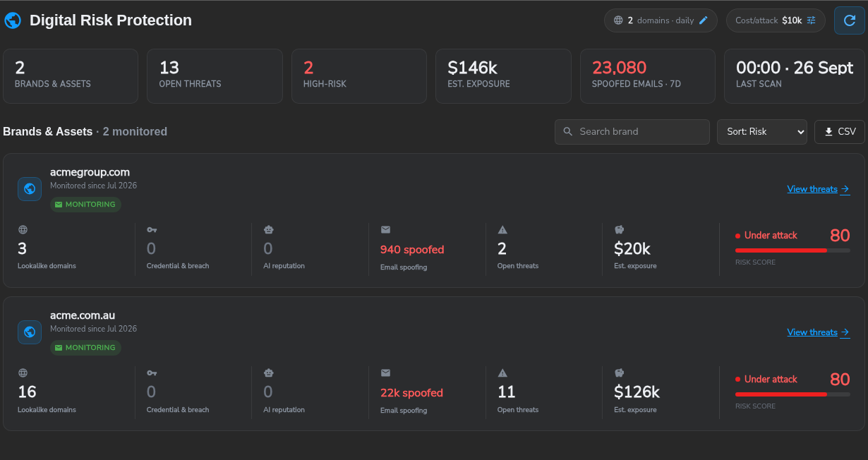Click the acme.com.au globe avatar icon
Screen dimensions: 868x460
click(x=30, y=332)
